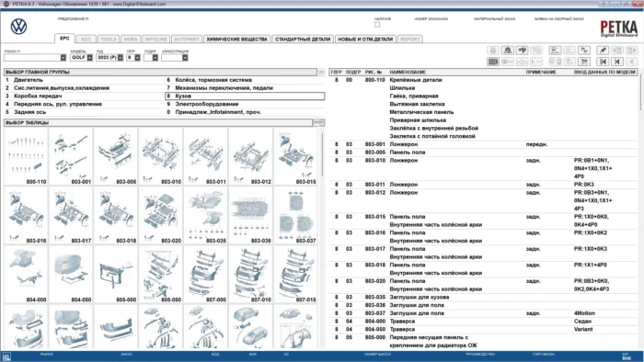Switch to the EPC tab
Viewport: 644px width, 362px height.
coord(64,39)
